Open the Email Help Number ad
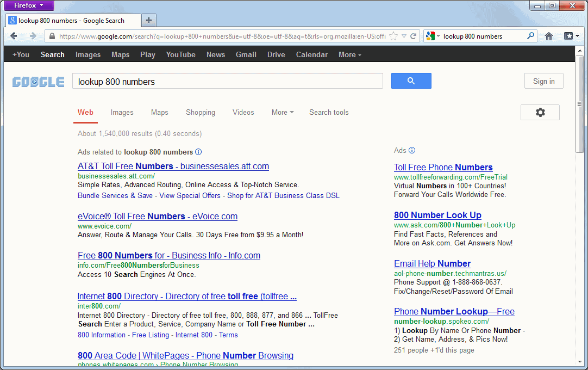This screenshot has height=370, width=588. pos(432,263)
